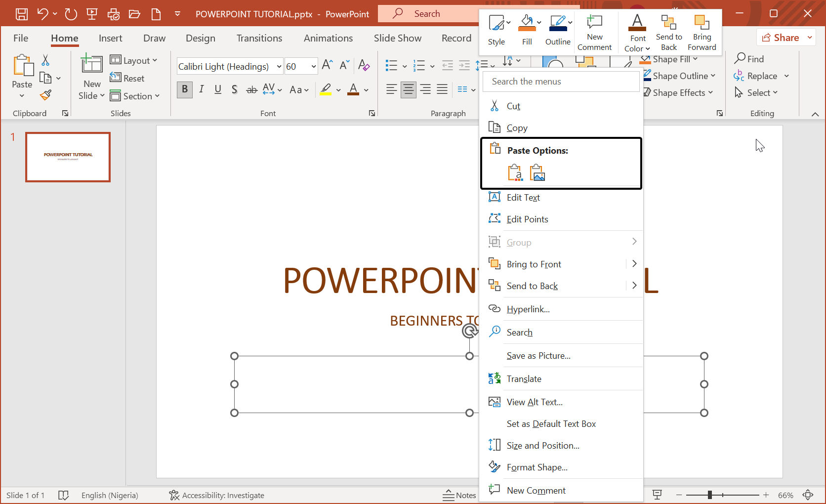
Task: Open the font name dropdown
Action: 279,66
